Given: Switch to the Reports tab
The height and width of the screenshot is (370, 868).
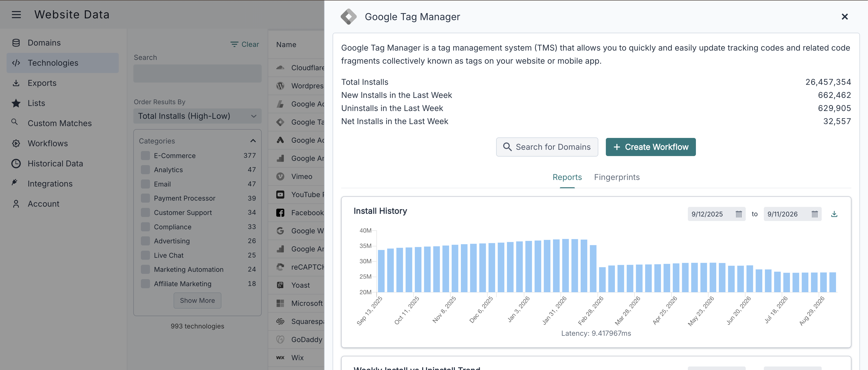Looking at the screenshot, I should (x=567, y=177).
